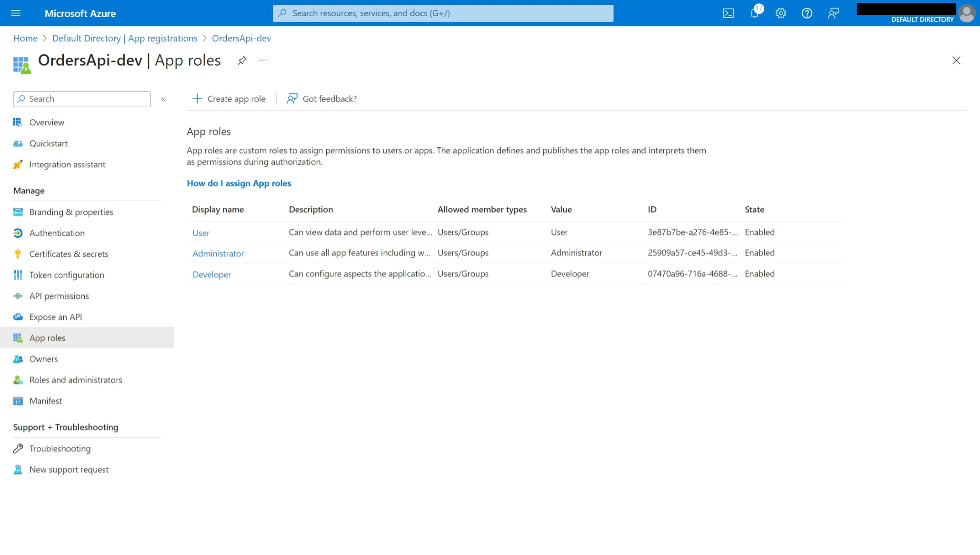The width and height of the screenshot is (980, 555).
Task: Click the OrdersApi-dev app icon by the title
Action: point(21,65)
